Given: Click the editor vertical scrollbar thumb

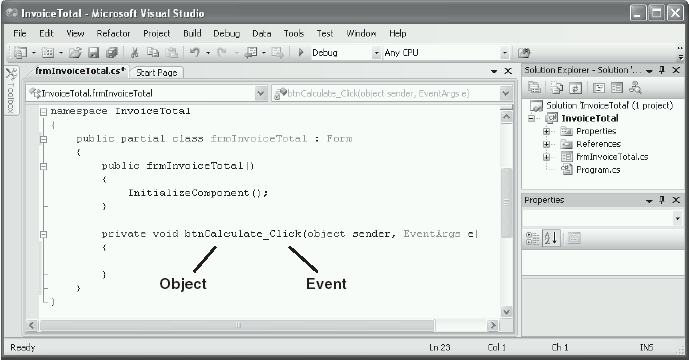Looking at the screenshot, I should pos(506,202).
